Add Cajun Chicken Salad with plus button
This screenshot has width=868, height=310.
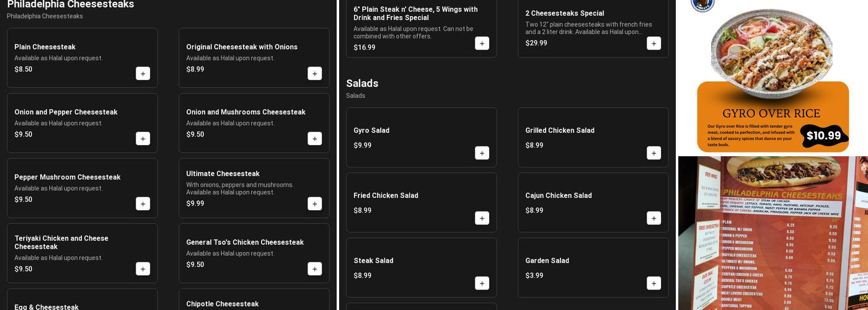click(653, 218)
